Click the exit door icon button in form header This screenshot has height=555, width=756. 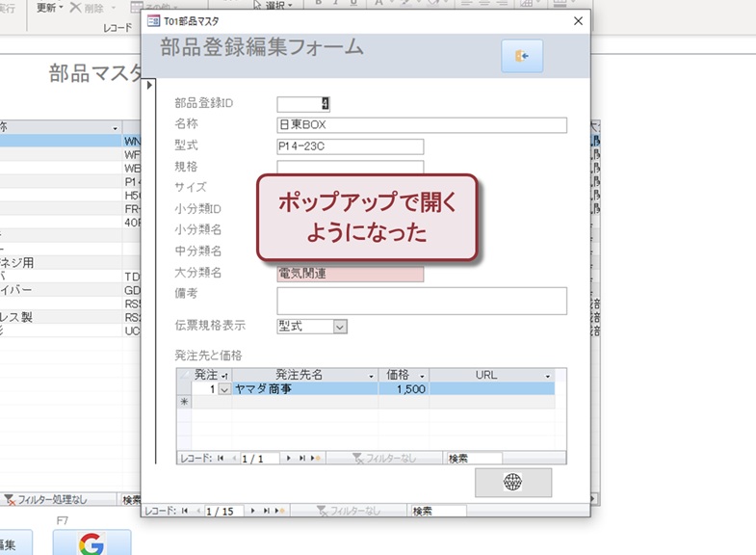[x=522, y=57]
